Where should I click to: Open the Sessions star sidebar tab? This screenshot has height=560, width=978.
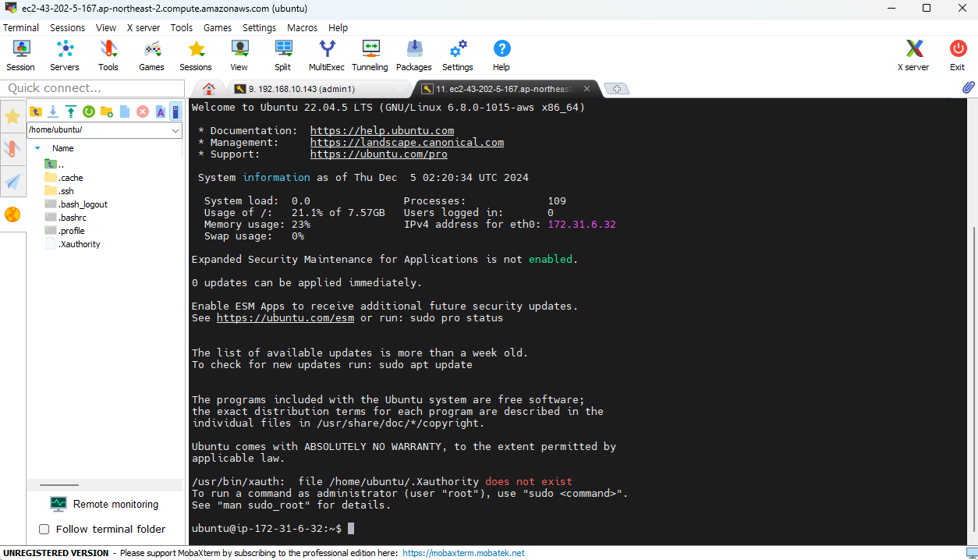click(12, 117)
